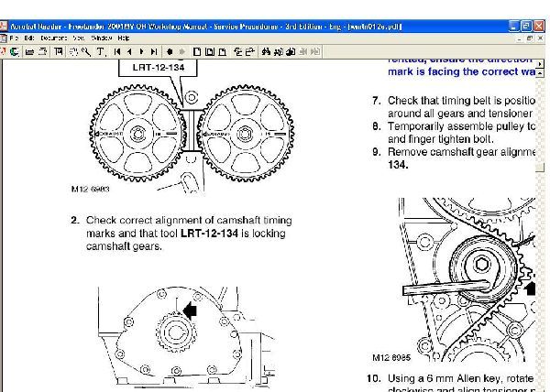Click the Search query icon

click(291, 52)
